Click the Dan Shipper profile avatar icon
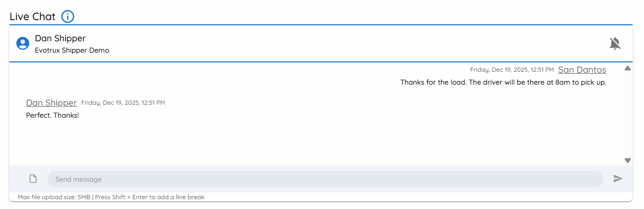Image resolution: width=644 pixels, height=209 pixels. pos(22,43)
